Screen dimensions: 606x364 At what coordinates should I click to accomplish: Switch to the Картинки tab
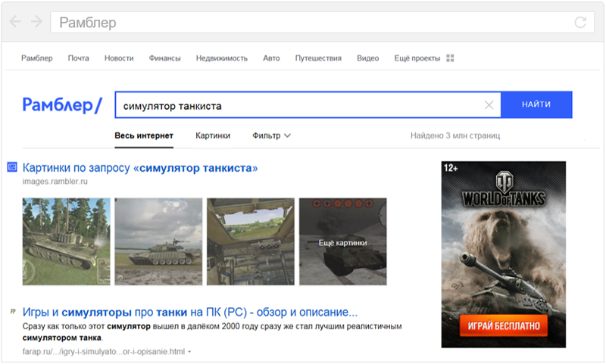(213, 135)
